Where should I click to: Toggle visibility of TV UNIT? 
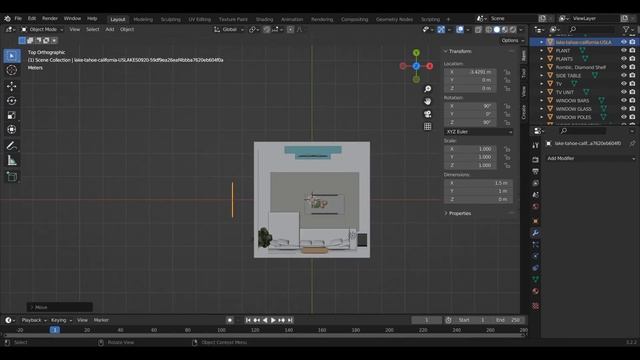(x=624, y=92)
